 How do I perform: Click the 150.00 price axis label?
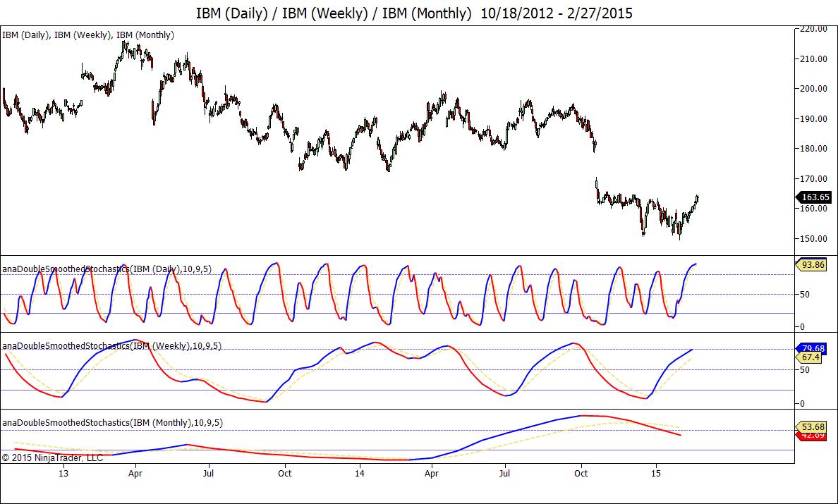813,239
